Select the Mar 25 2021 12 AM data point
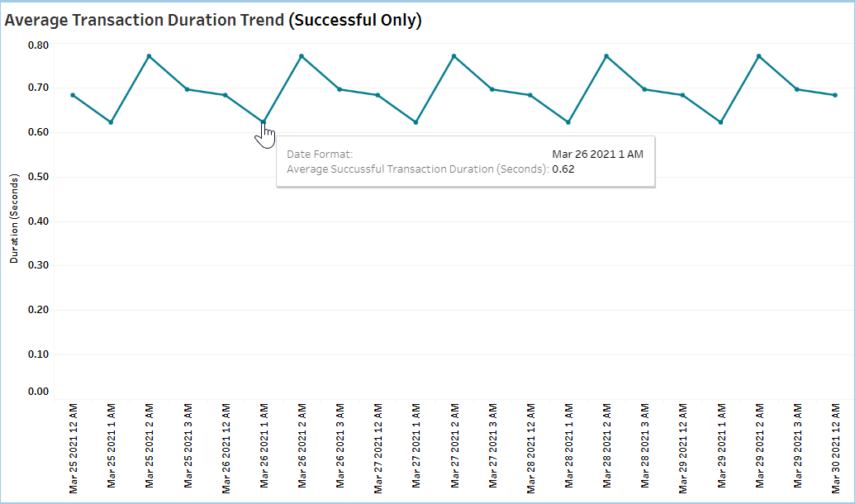 pos(73,95)
